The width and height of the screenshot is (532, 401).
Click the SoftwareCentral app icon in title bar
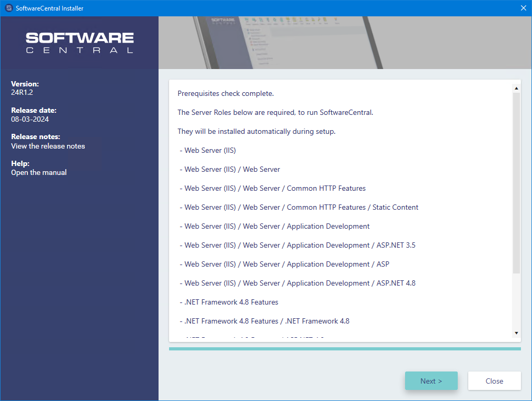8,8
